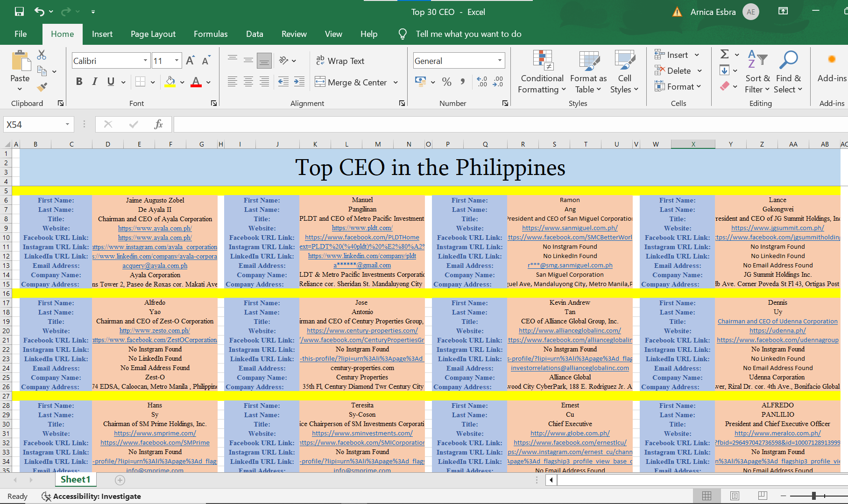Image resolution: width=848 pixels, height=504 pixels.
Task: Click the Tell me what you want search box
Action: [468, 34]
